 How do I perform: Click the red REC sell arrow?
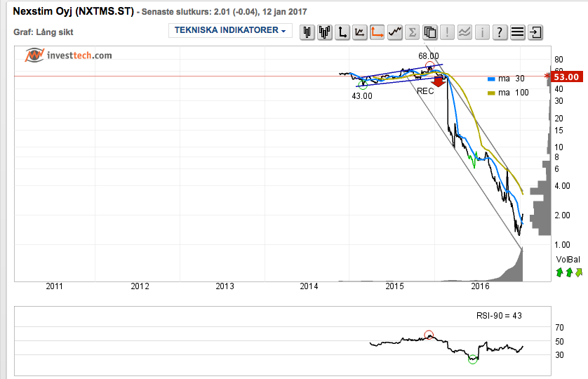point(438,81)
